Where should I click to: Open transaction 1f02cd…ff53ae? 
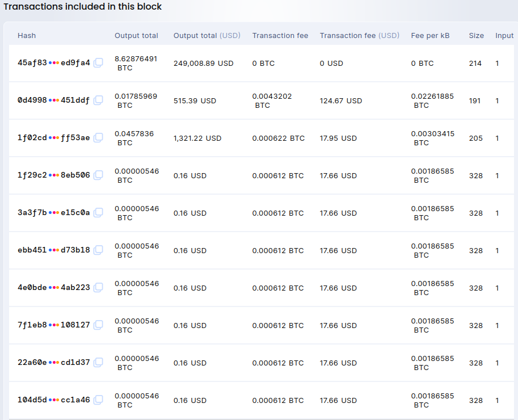(x=54, y=138)
